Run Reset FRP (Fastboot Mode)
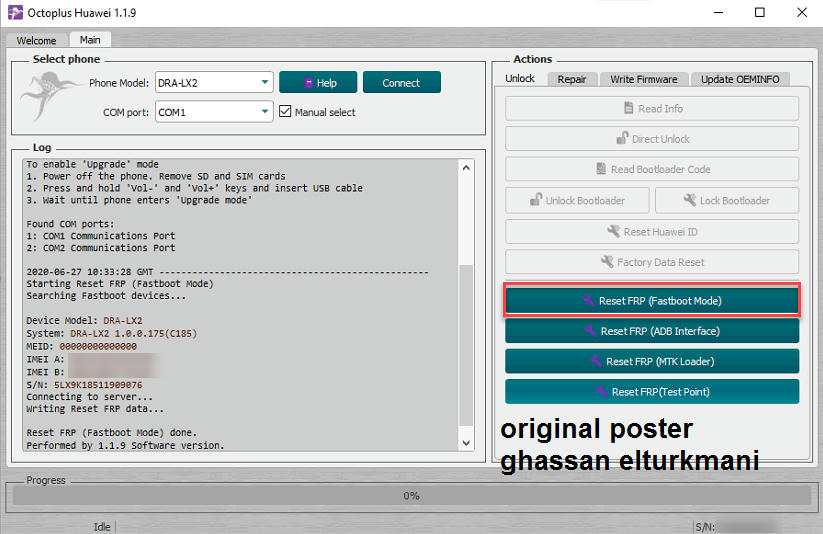823x534 pixels. tap(652, 300)
